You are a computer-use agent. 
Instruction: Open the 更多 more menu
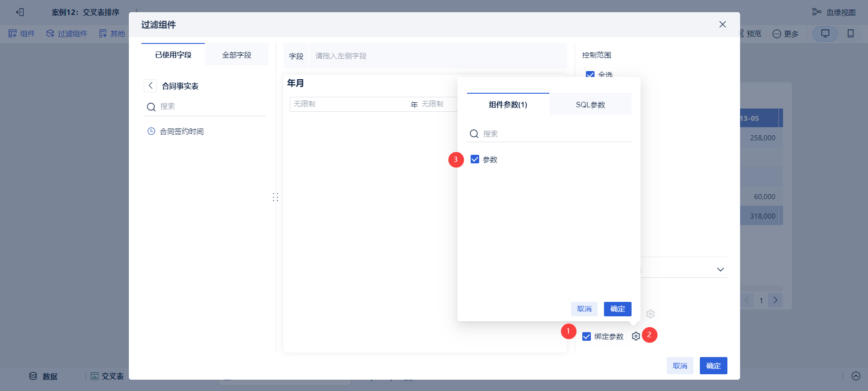pos(785,33)
